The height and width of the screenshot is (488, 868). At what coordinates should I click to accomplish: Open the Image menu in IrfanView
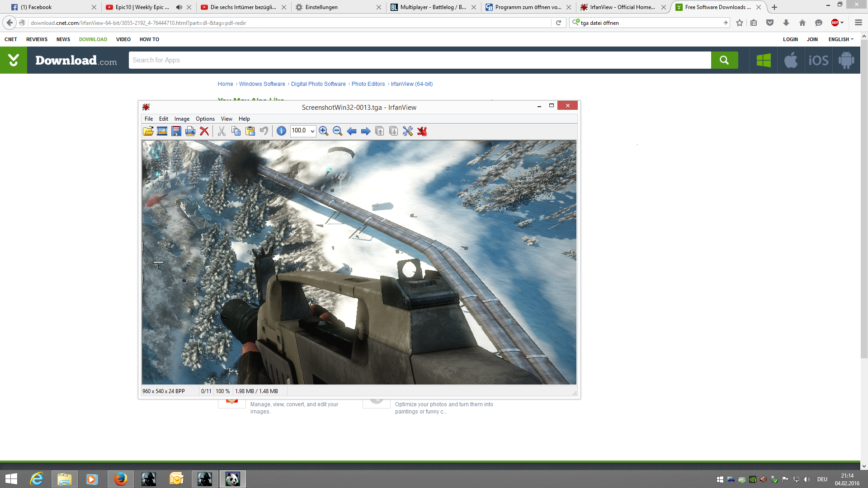182,119
